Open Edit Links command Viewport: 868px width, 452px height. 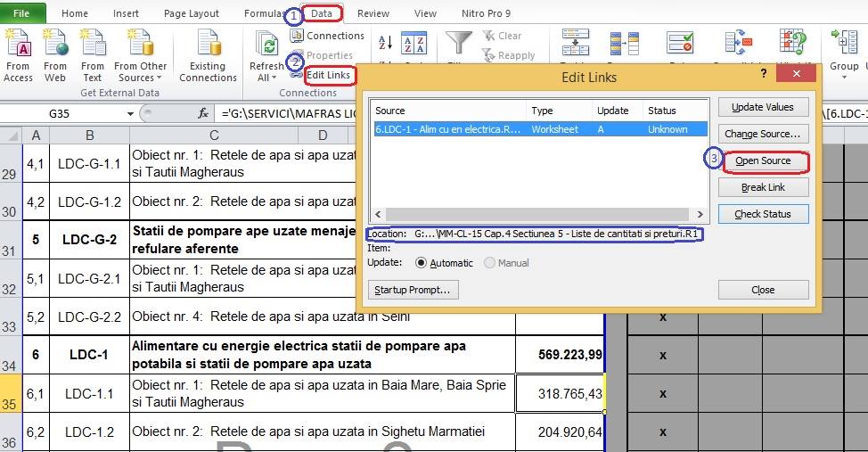click(x=328, y=75)
